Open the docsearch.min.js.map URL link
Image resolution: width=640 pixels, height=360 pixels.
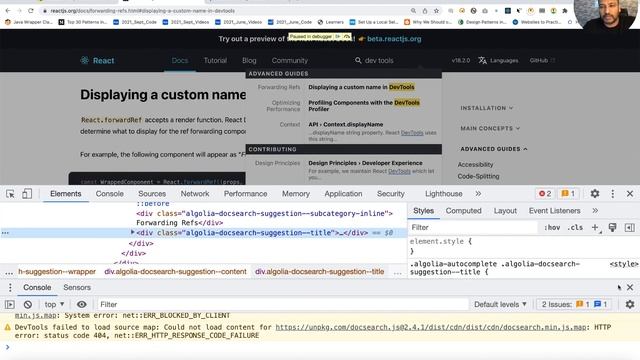431,327
